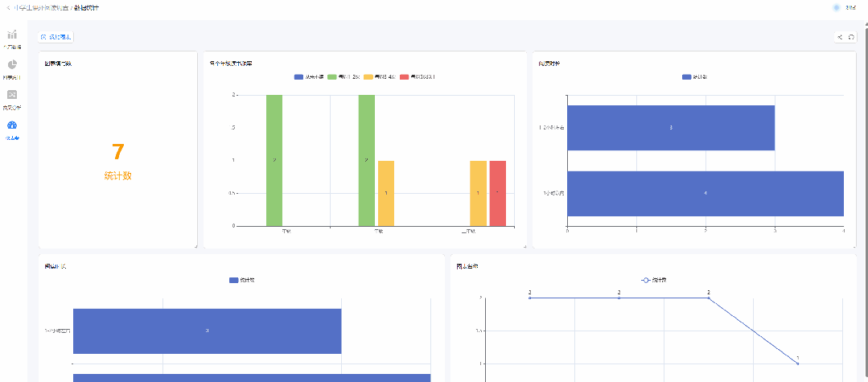Click the green bar in the first group
This screenshot has height=382, width=868.
coord(274,161)
